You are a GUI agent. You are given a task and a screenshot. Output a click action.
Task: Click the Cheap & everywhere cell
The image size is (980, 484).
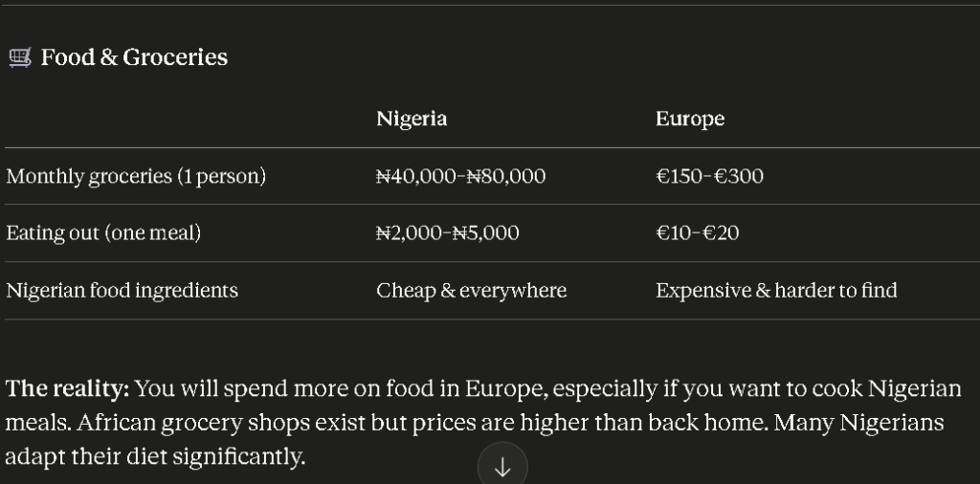point(471,291)
